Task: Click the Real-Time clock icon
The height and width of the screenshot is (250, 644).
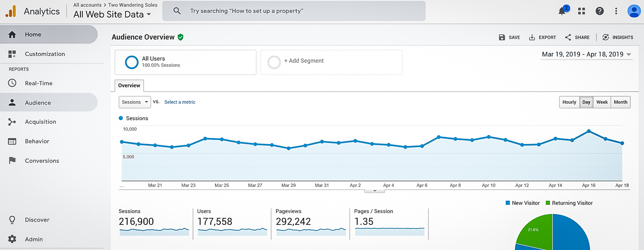Action: tap(12, 83)
